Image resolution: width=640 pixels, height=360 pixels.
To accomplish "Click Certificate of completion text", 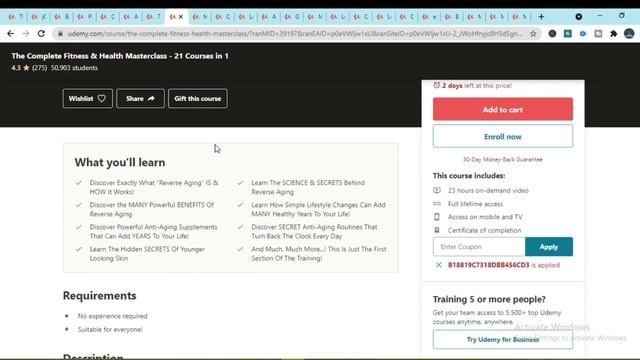I will pyautogui.click(x=484, y=230).
